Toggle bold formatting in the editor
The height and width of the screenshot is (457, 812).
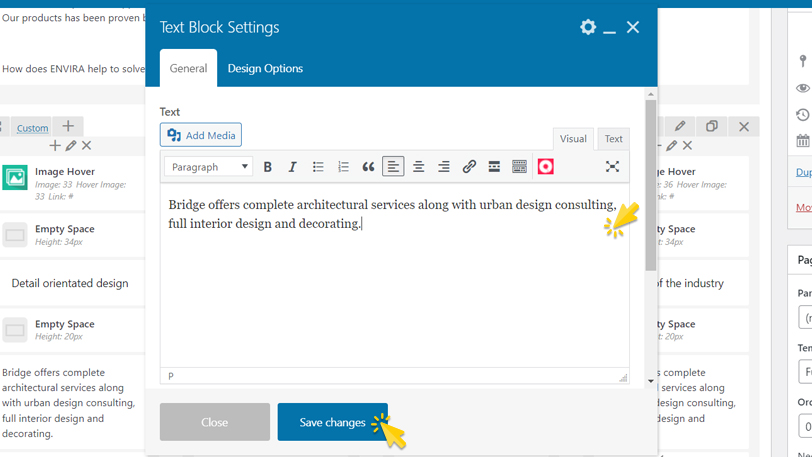[268, 167]
